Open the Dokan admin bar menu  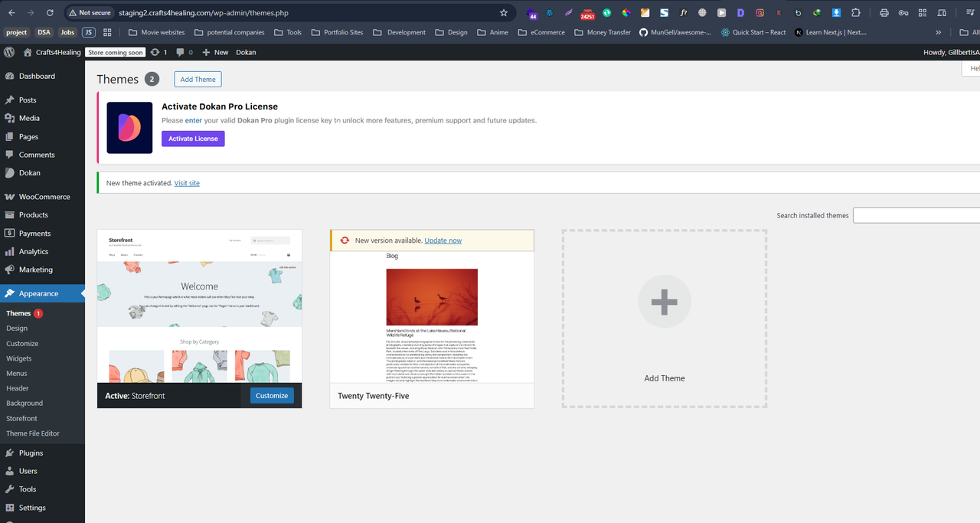click(x=246, y=52)
